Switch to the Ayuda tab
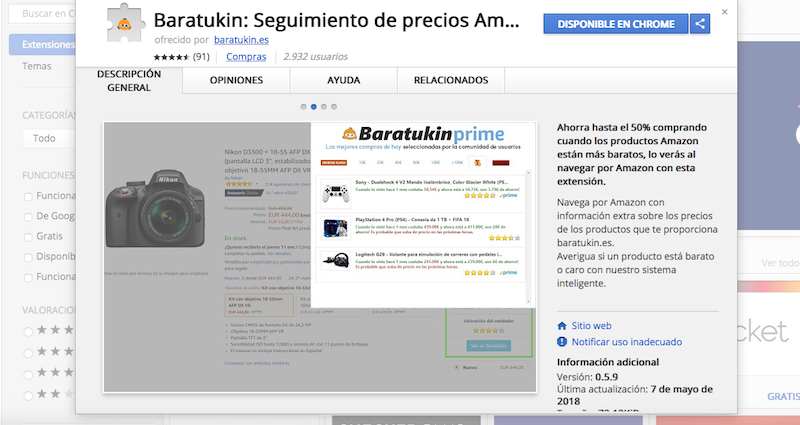 [343, 80]
